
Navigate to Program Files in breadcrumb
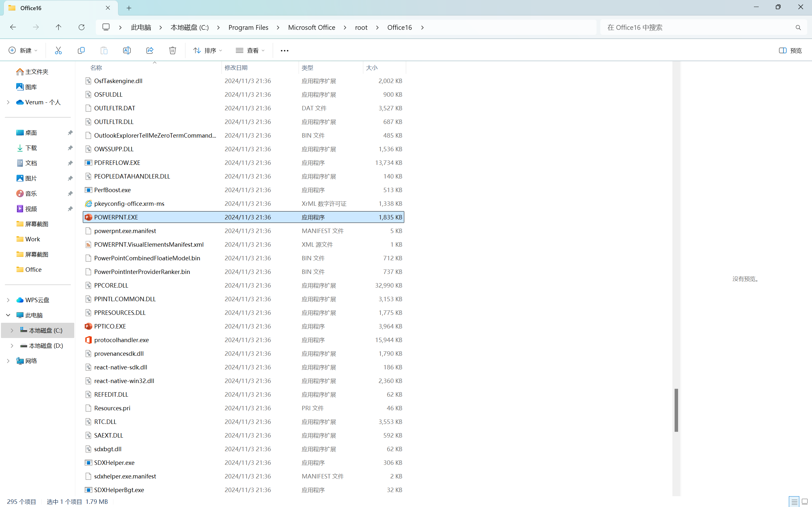[x=248, y=28]
